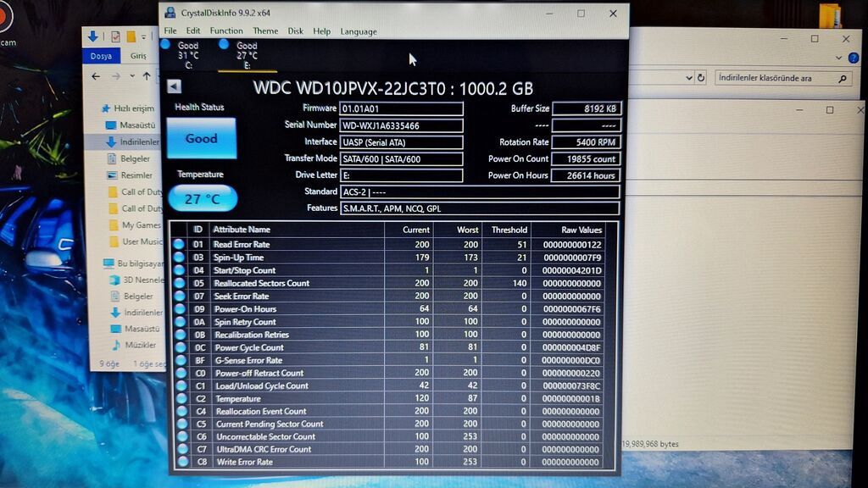
Task: Click the Standard field ACS-2
Action: coord(480,192)
